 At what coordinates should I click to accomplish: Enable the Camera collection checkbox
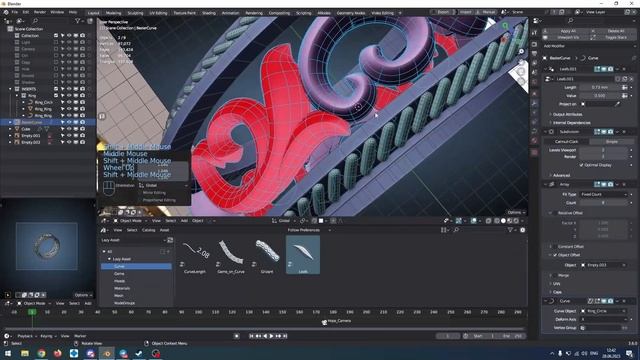(56, 49)
